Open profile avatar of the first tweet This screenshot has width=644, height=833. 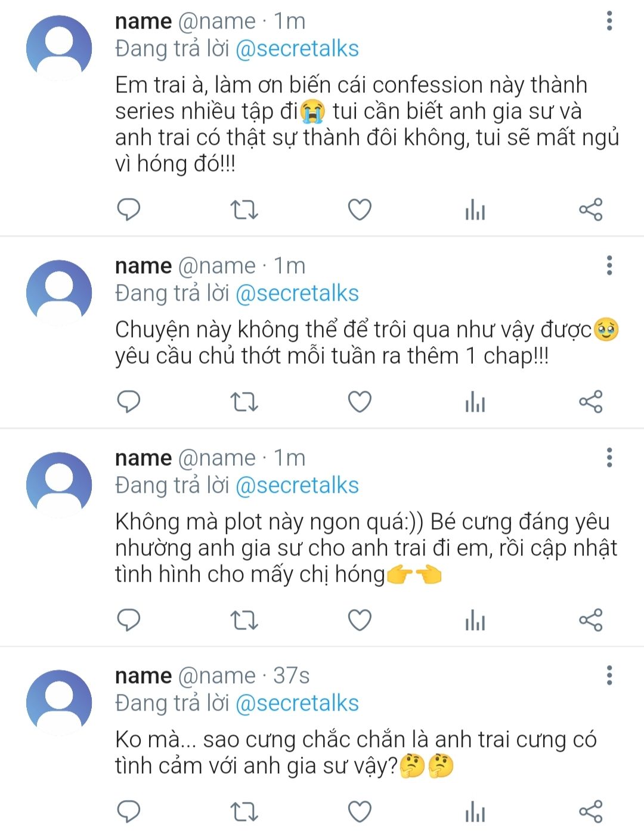click(59, 48)
